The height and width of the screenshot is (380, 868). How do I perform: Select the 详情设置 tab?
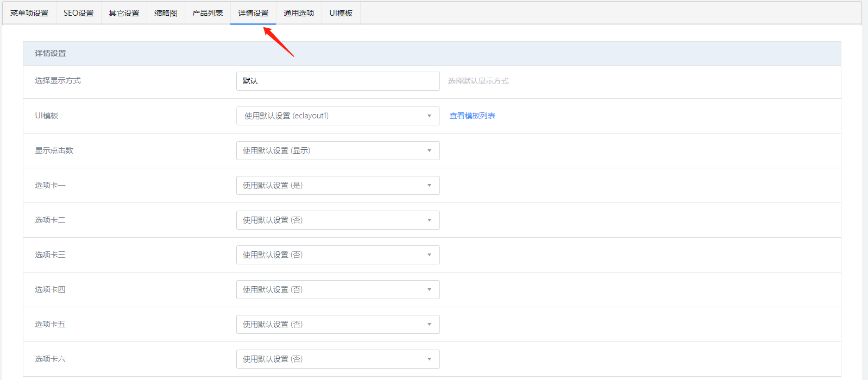pyautogui.click(x=253, y=13)
